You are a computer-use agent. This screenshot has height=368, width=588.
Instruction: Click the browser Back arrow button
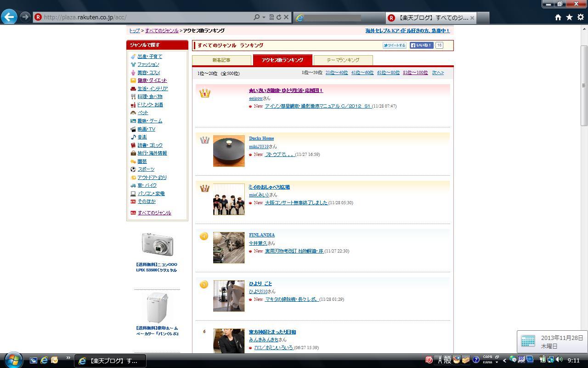[x=9, y=17]
